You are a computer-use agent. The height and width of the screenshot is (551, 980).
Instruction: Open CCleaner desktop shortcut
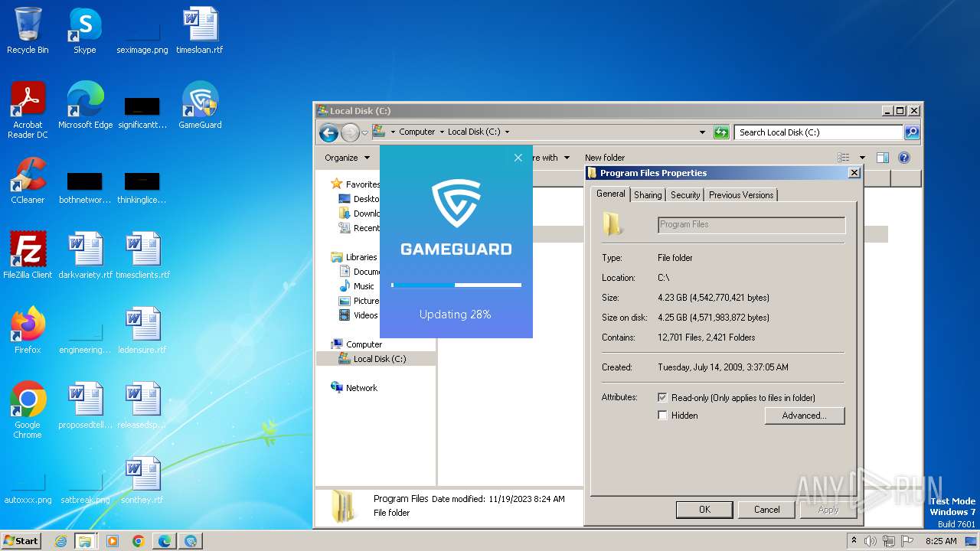(28, 181)
